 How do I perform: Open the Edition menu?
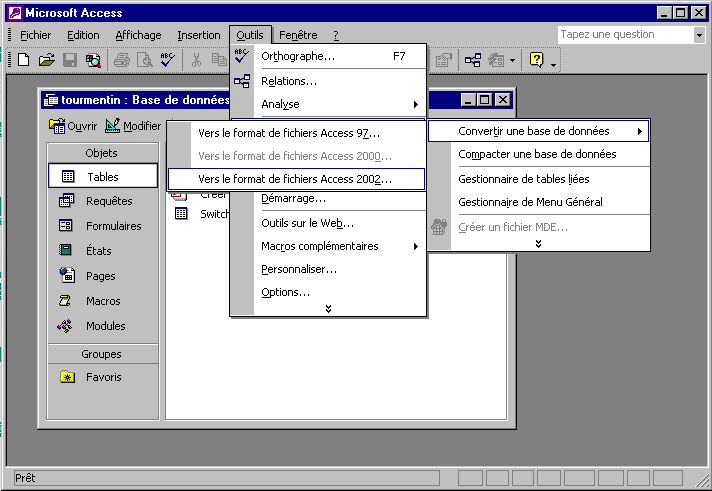[83, 35]
